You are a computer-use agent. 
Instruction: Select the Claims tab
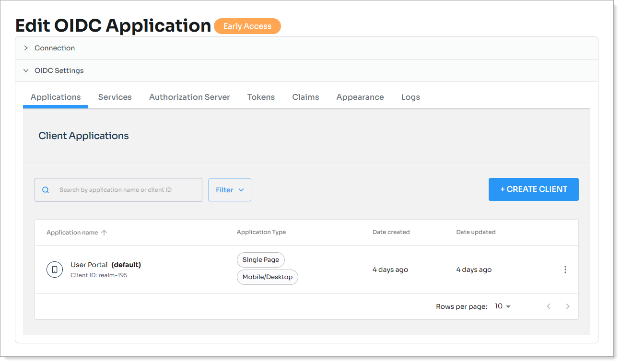(305, 97)
